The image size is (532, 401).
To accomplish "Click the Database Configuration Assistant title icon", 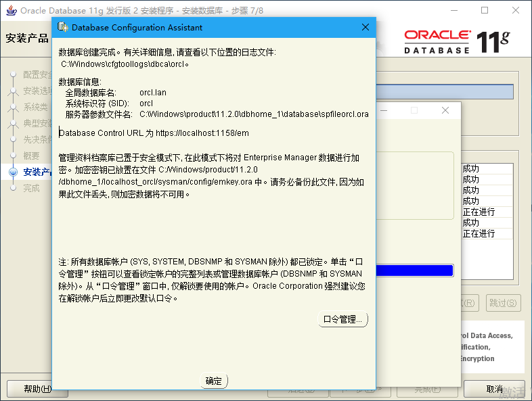I will 62,27.
